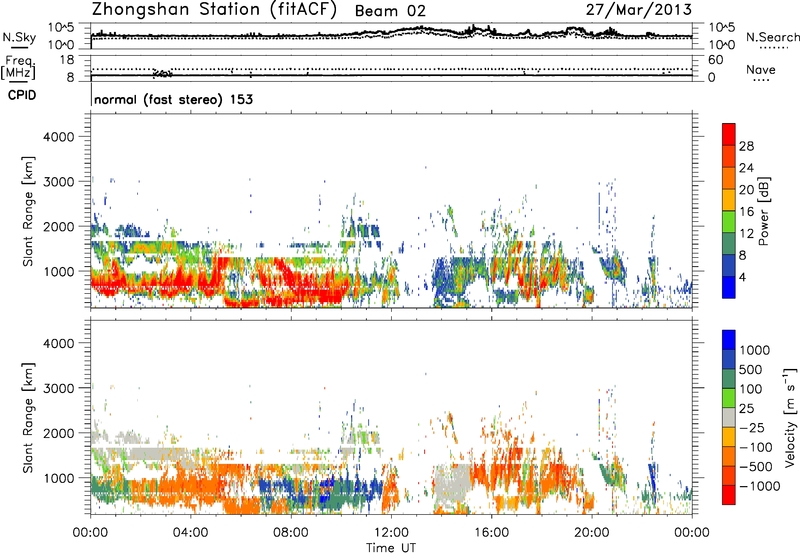Click the '16' power colorbar label
The image size is (800, 554).
coord(746,212)
